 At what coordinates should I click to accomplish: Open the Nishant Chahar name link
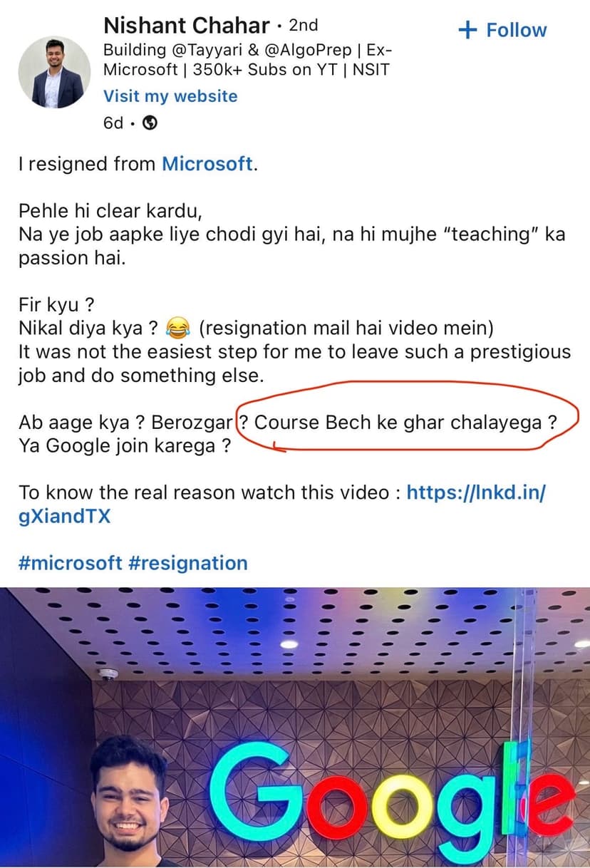(187, 26)
